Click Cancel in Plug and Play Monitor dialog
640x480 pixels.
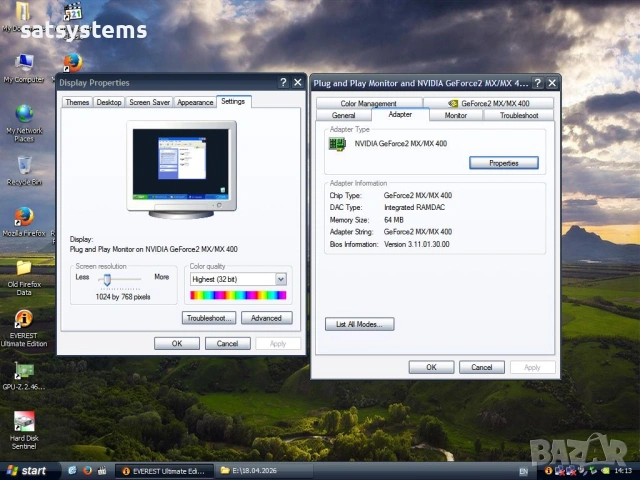tap(482, 367)
